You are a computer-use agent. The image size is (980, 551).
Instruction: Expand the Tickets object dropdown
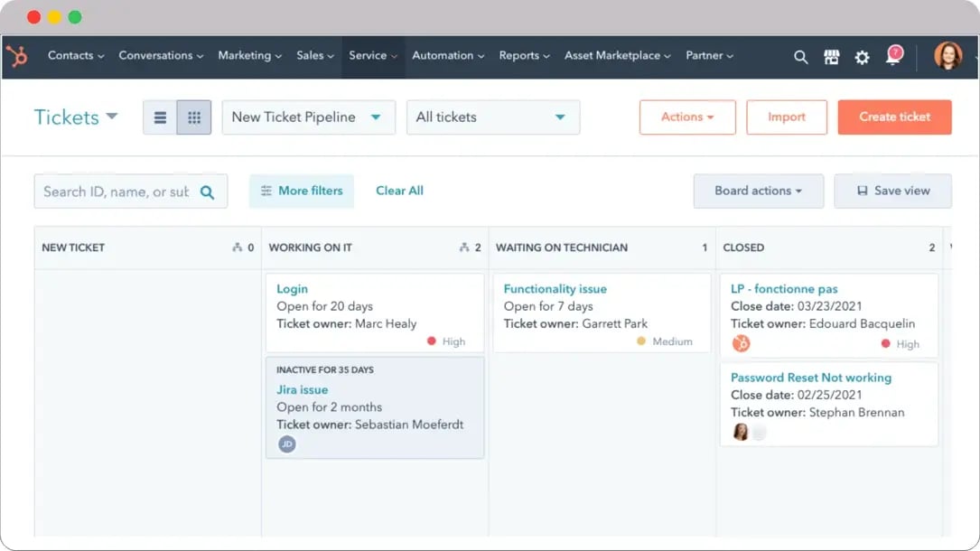(76, 117)
